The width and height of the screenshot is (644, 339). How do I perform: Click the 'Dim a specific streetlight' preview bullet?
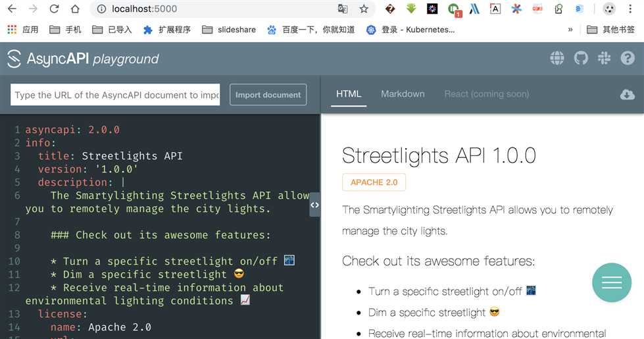click(x=433, y=312)
